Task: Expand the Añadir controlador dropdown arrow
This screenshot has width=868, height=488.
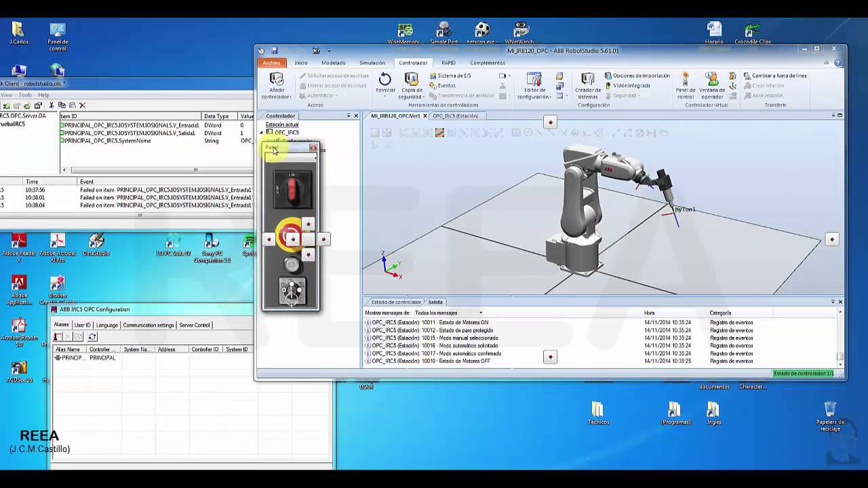Action: coord(290,97)
